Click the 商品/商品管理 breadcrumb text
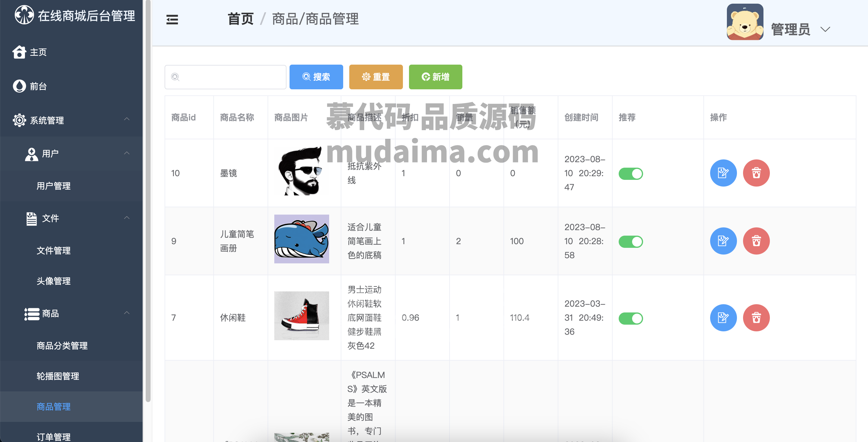The width and height of the screenshot is (868, 442). 315,19
